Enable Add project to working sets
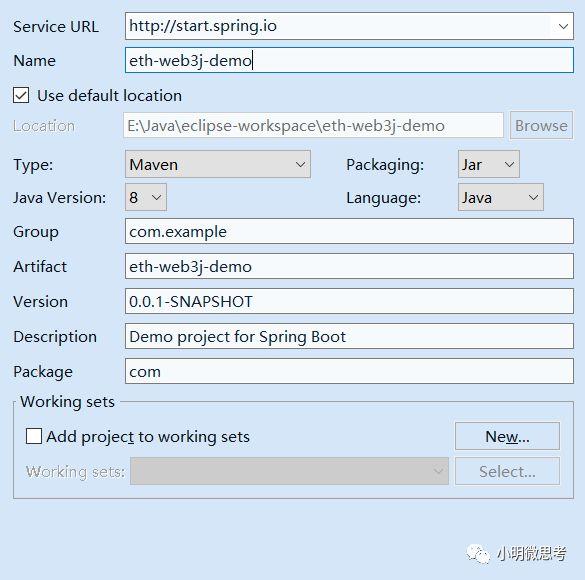Image resolution: width=585 pixels, height=580 pixels. coord(34,436)
